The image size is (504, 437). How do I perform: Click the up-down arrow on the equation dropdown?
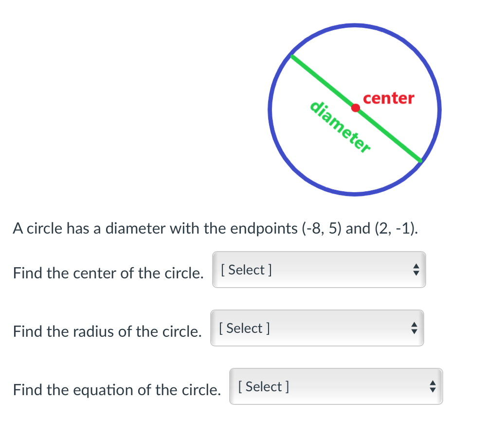tap(432, 386)
